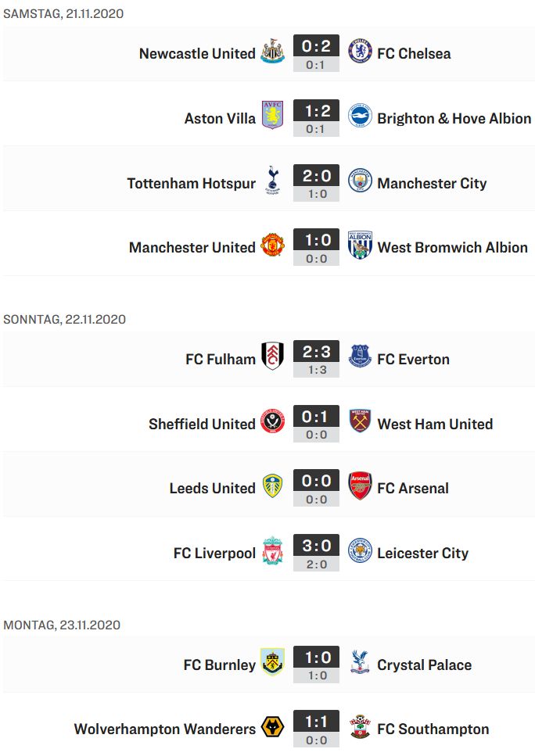Viewport: 535px width, 756px height.
Task: Click the Tottenham Hotspur cockerel logo
Action: pyautogui.click(x=272, y=181)
